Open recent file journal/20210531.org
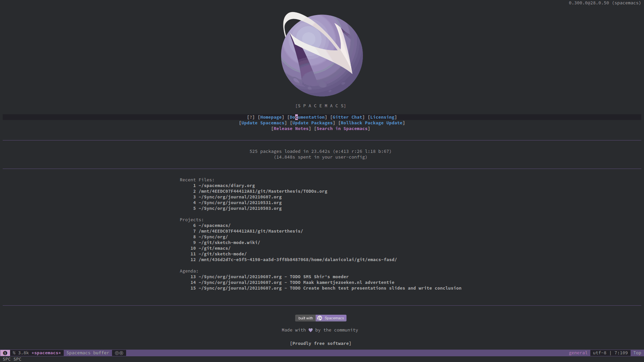The width and height of the screenshot is (644, 362). (240, 203)
